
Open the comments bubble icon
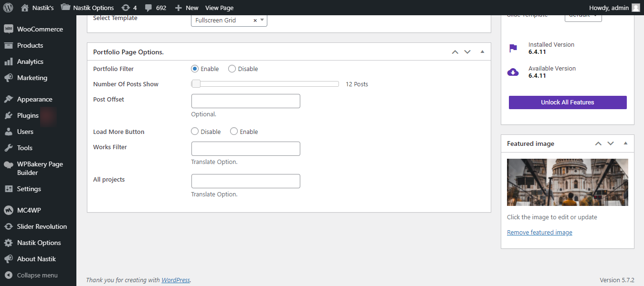[148, 8]
